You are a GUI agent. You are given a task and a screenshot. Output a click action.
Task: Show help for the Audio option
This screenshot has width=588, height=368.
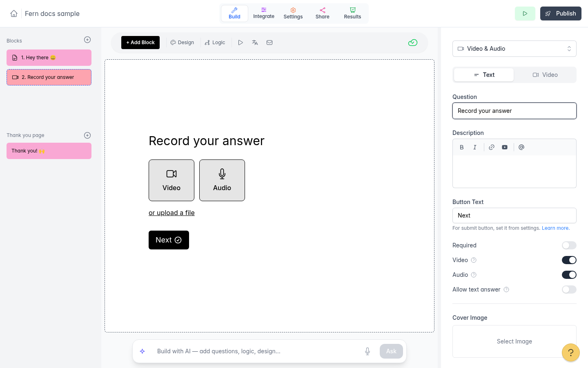click(474, 275)
